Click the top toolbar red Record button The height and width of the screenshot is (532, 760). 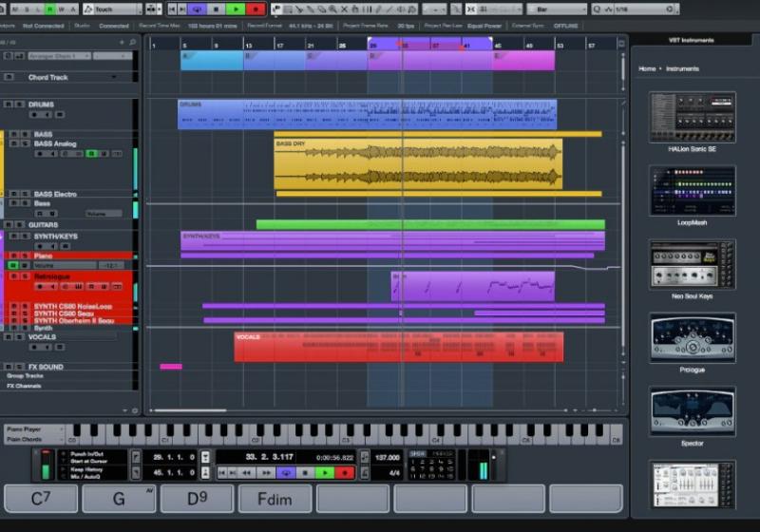coord(255,9)
